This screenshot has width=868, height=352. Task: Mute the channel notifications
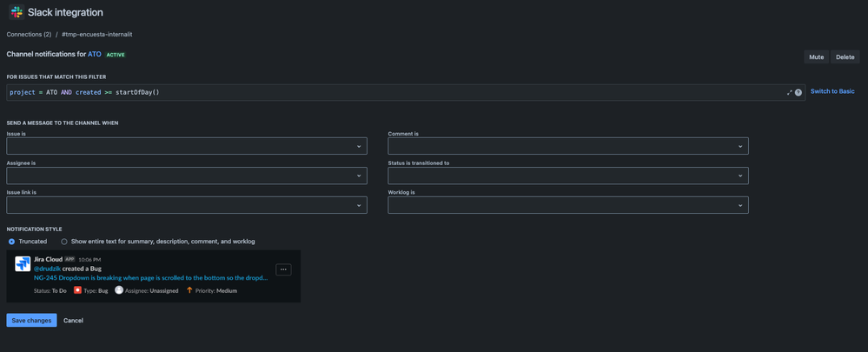816,57
